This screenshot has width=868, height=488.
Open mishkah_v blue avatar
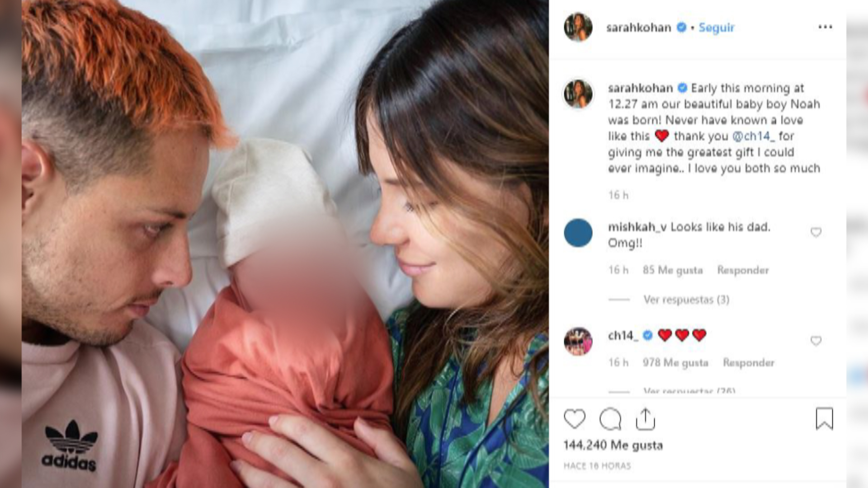click(x=578, y=233)
